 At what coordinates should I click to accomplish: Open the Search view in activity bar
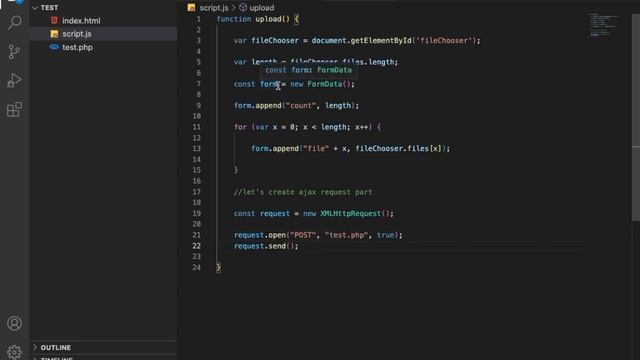click(x=15, y=22)
